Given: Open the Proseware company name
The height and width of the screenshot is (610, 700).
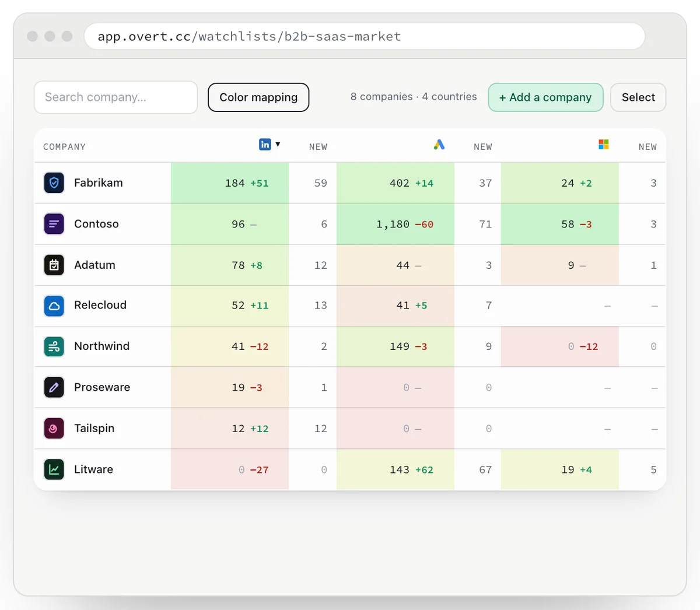Looking at the screenshot, I should (x=102, y=387).
